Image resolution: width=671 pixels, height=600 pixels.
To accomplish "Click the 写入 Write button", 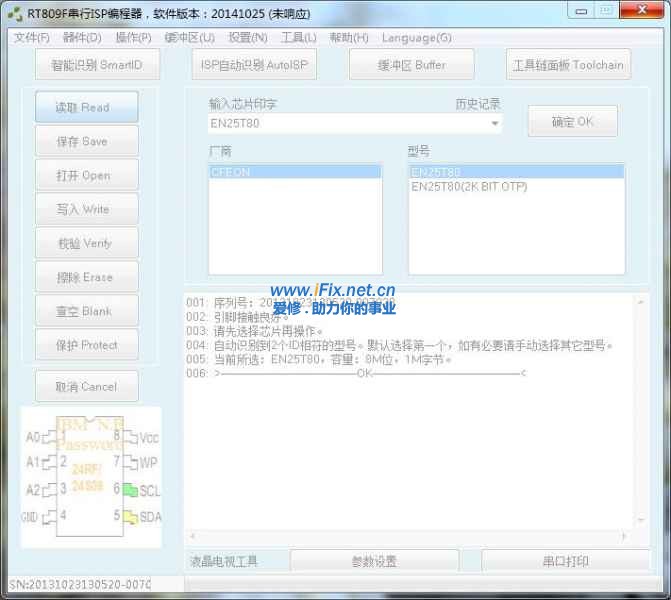I will pos(87,209).
